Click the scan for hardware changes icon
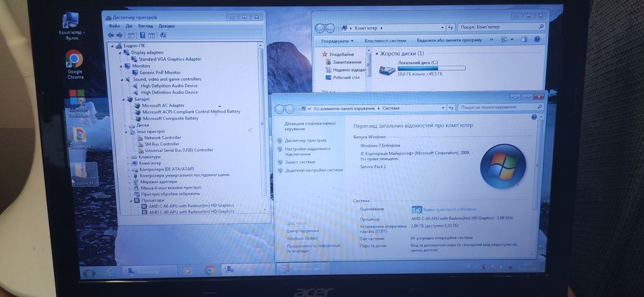Image resolution: width=644 pixels, height=297 pixels. point(163,35)
